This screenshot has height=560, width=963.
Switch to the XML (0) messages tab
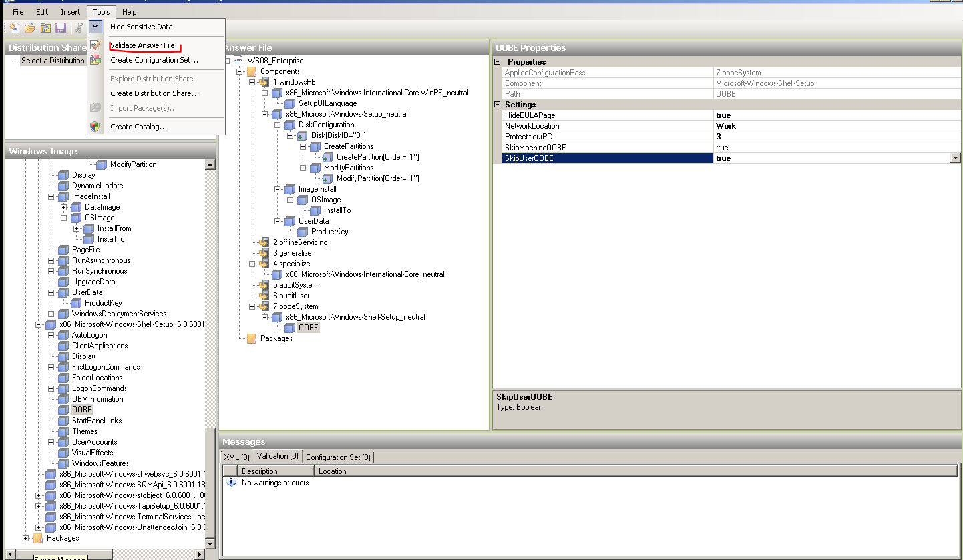click(x=236, y=457)
